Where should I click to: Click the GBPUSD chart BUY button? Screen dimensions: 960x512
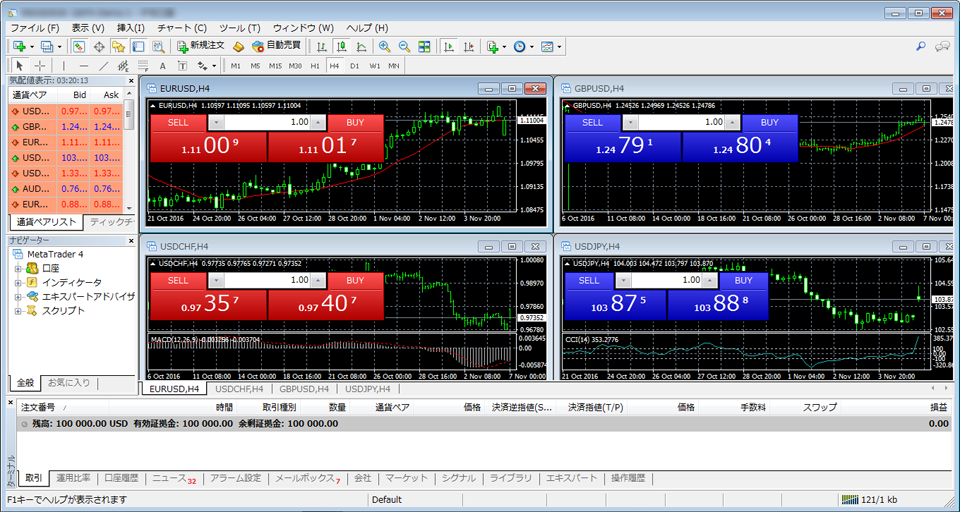click(x=770, y=122)
